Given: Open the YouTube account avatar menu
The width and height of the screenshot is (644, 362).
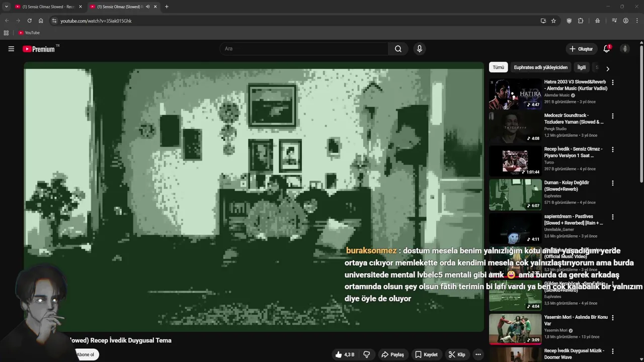Looking at the screenshot, I should coord(625,49).
